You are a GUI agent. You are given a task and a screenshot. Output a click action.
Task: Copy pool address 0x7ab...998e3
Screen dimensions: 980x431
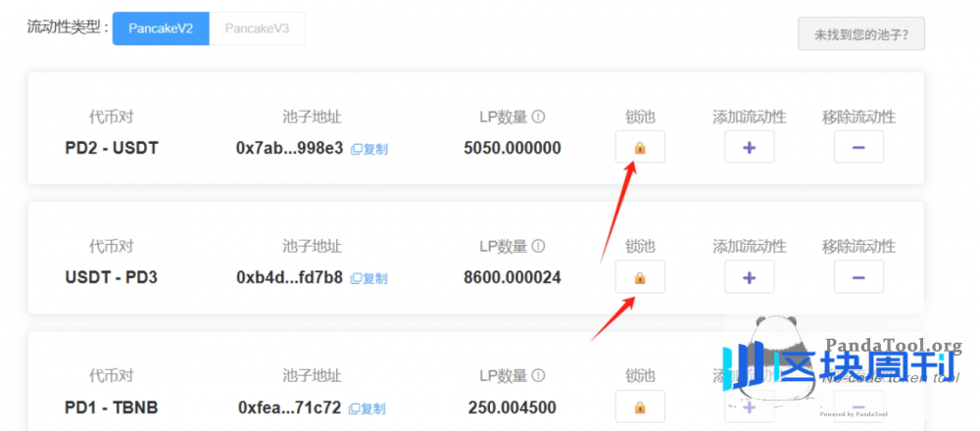coord(369,149)
